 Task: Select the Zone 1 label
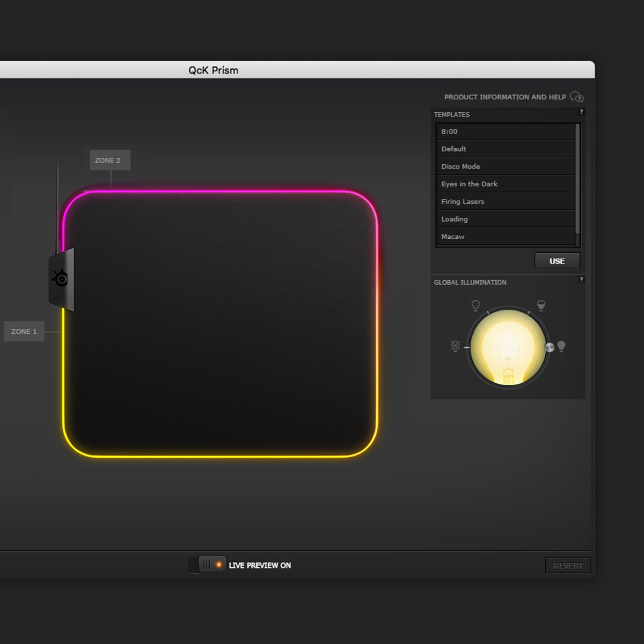pyautogui.click(x=24, y=332)
